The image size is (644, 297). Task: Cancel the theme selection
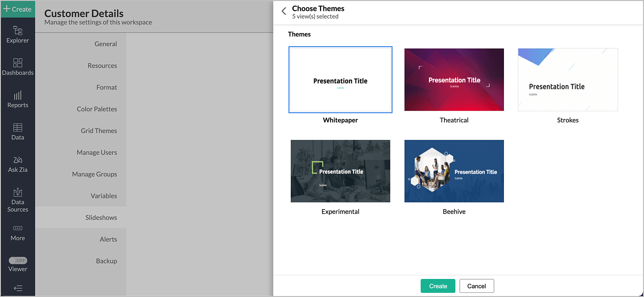[x=477, y=286]
